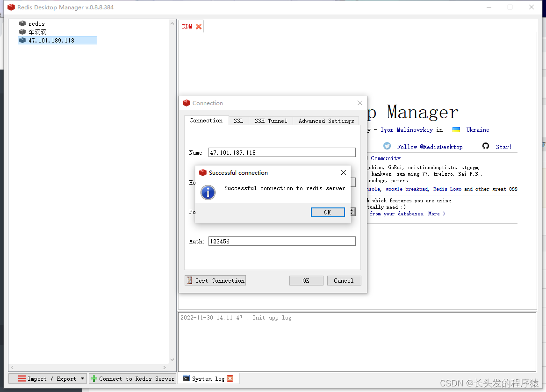Click the tree panel scroll up arrow

(172, 23)
